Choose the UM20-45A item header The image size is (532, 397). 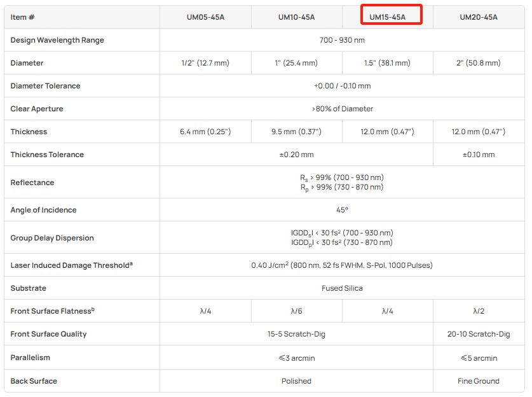(x=479, y=17)
